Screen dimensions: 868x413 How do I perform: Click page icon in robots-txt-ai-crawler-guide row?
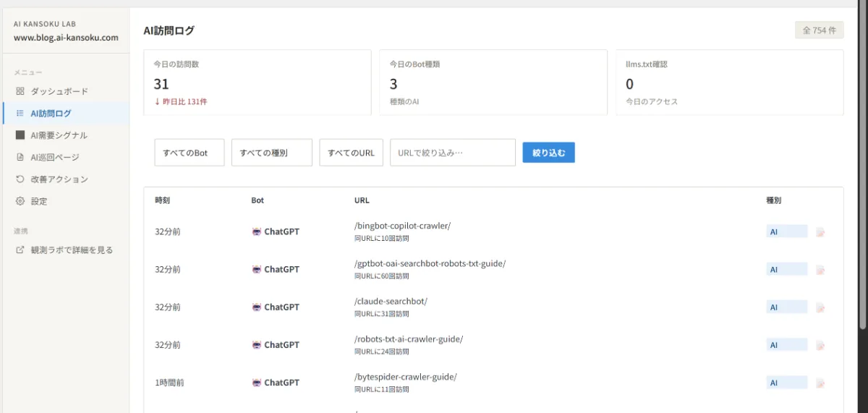point(820,346)
